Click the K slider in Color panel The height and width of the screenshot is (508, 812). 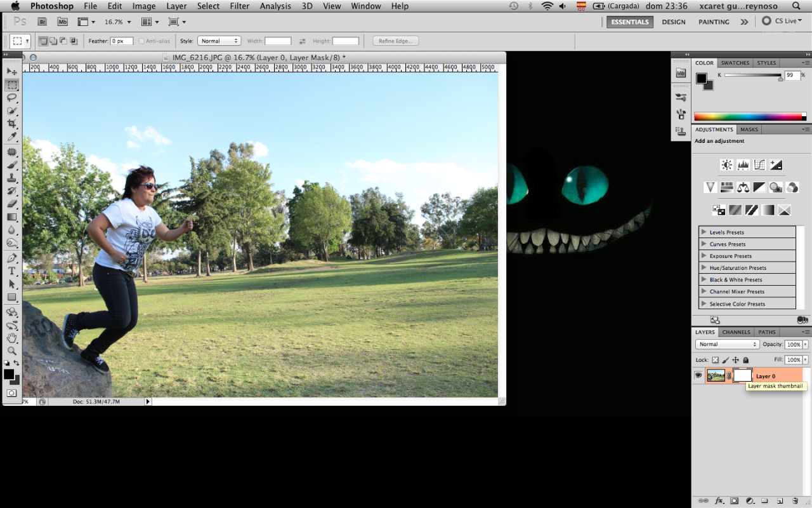(753, 76)
